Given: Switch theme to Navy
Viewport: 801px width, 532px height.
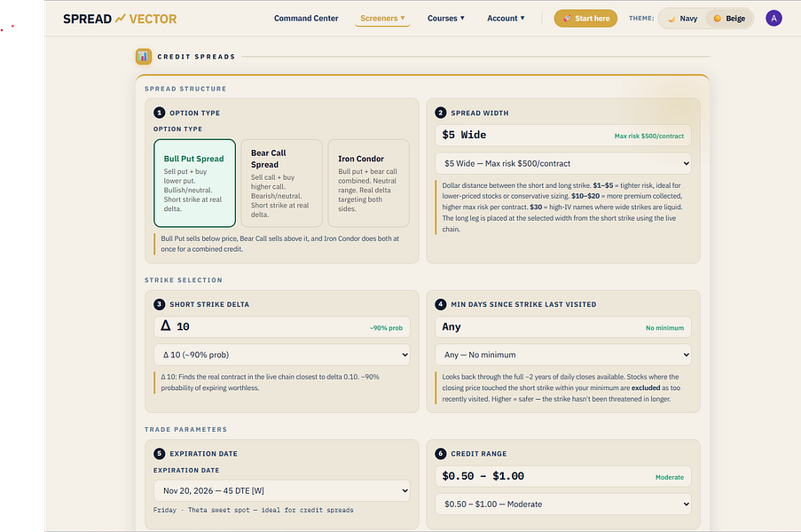Looking at the screenshot, I should [682, 19].
